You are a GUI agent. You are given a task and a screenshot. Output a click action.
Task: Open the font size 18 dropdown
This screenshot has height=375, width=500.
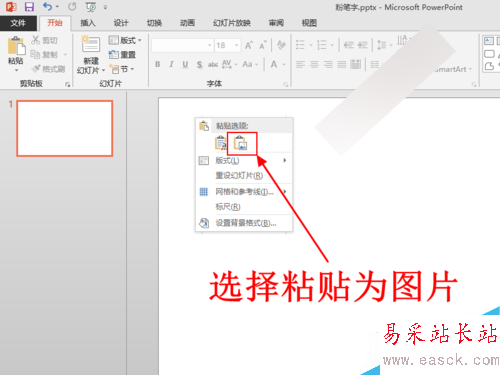coord(237,45)
